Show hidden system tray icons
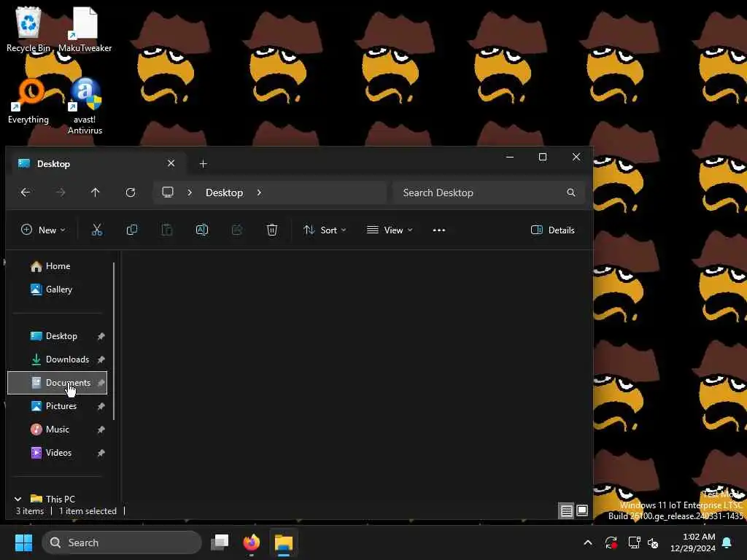 click(588, 542)
